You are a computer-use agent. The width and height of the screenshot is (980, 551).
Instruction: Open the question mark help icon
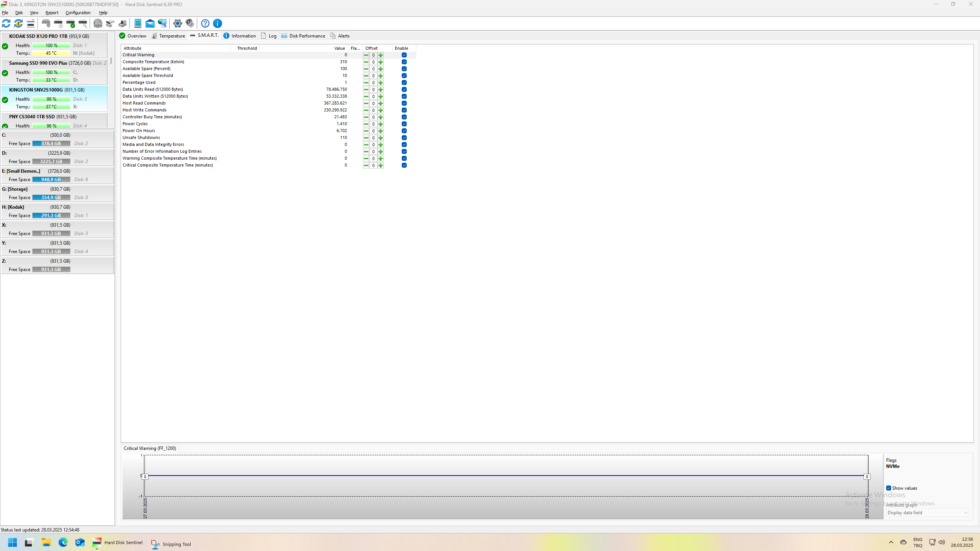coord(205,23)
